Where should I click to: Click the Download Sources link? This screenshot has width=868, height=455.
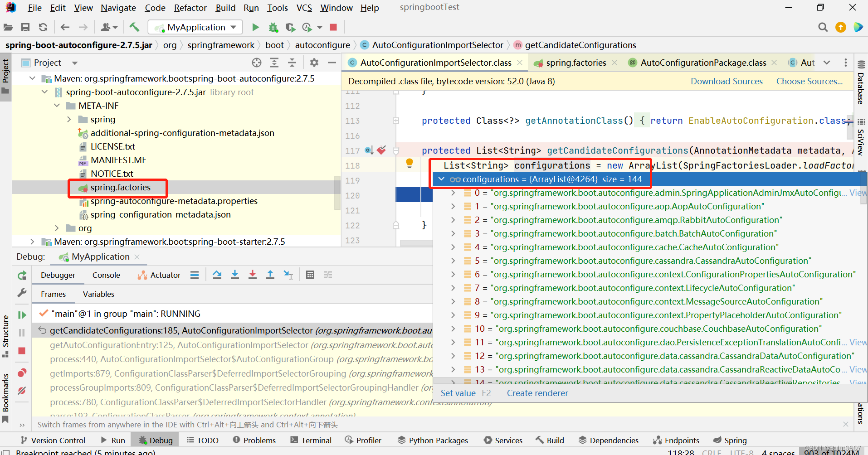(727, 81)
